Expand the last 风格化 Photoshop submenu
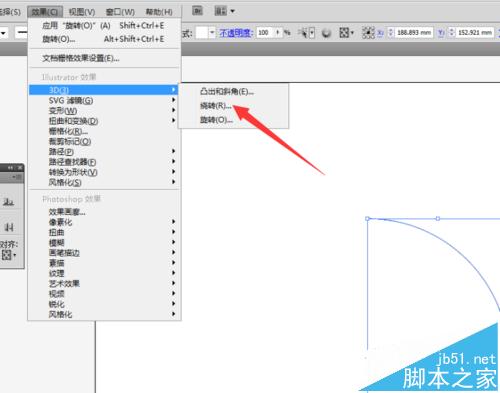Screen dimensions: 500x393 tap(103, 314)
